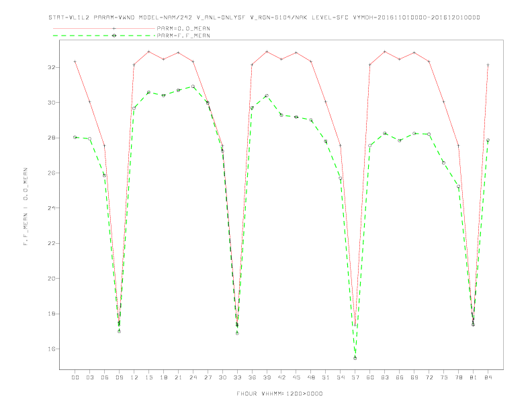532x411 pixels.
Task: Click y-axis tick value 20
Action: [x=52, y=279]
